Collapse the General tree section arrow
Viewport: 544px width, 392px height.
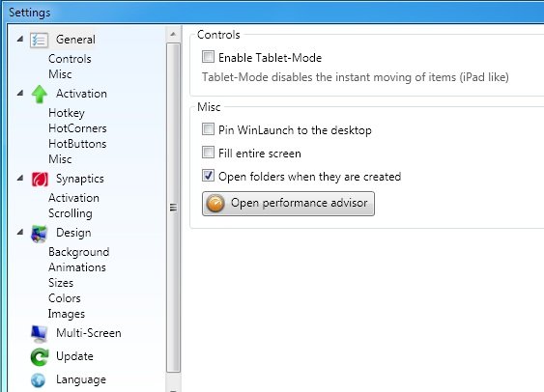pyautogui.click(x=20, y=39)
